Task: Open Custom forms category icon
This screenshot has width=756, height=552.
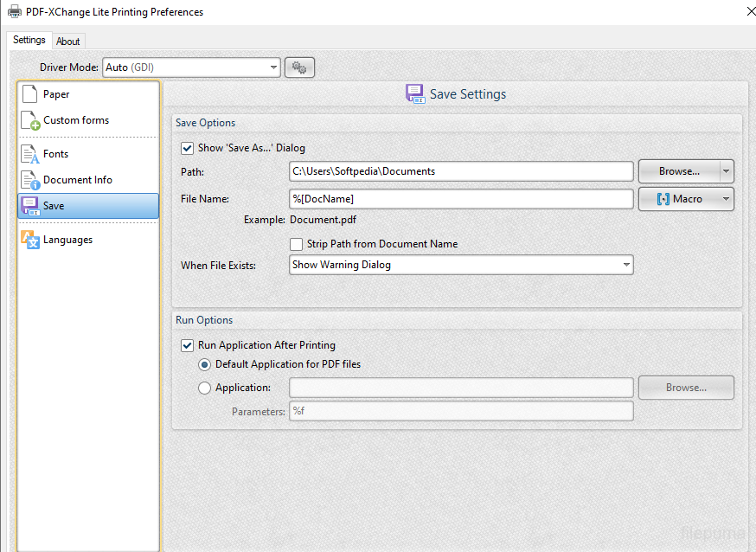Action: tap(30, 121)
